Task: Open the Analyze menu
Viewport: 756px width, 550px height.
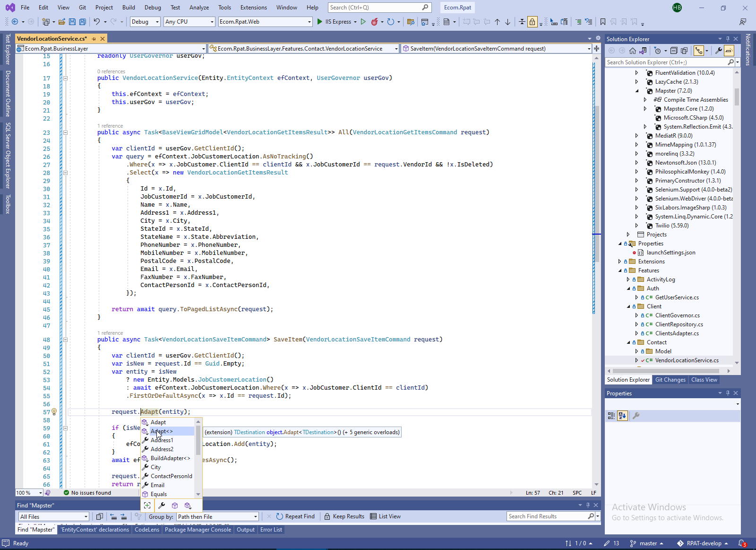Action: (x=199, y=8)
